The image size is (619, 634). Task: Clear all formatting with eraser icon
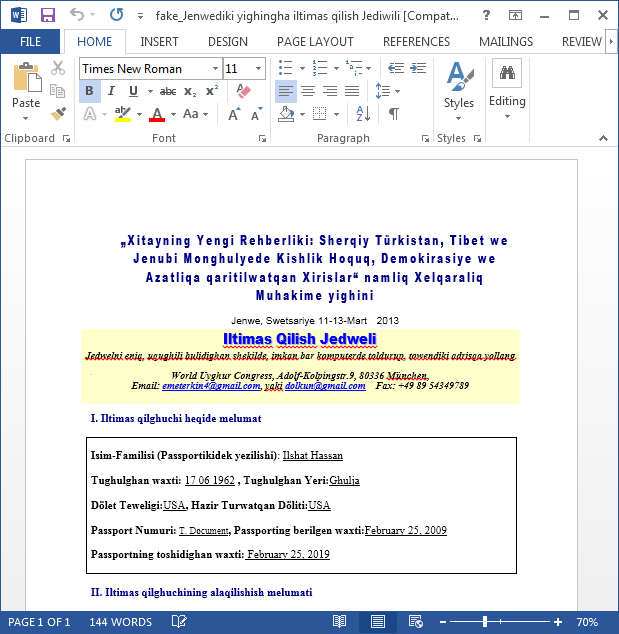[243, 91]
